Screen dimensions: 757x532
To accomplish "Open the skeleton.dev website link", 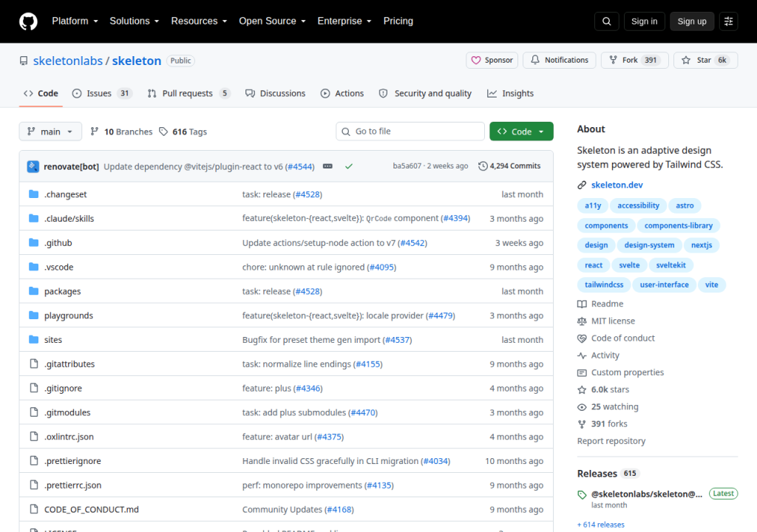I will tap(617, 185).
